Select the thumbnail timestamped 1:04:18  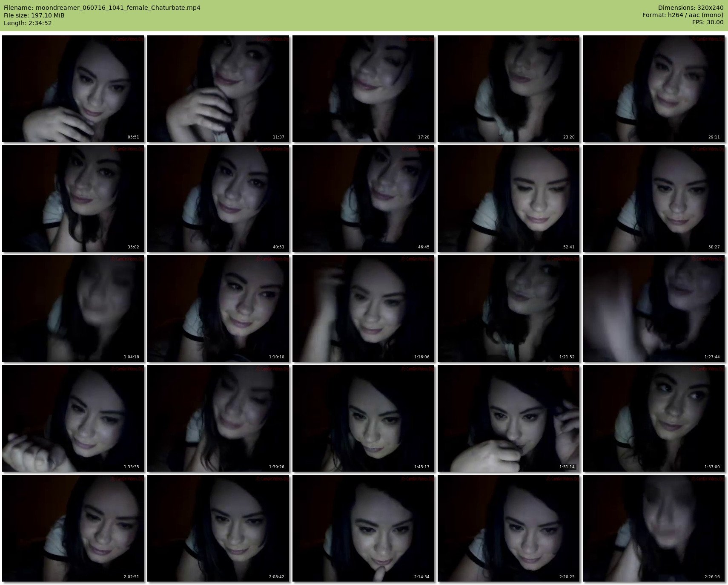coord(73,308)
